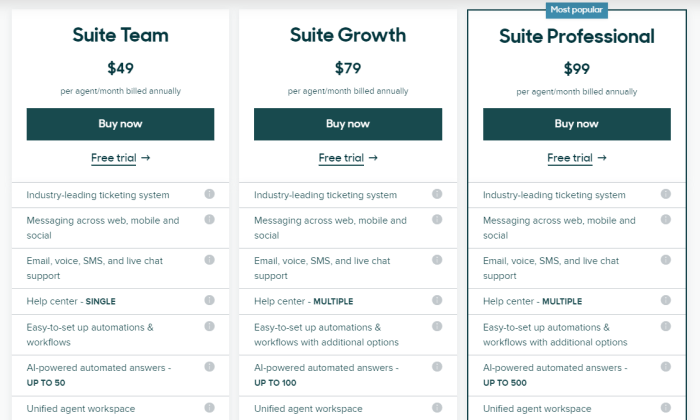The image size is (700, 420).
Task: Start Suite Professional Free trial
Action: point(576,158)
